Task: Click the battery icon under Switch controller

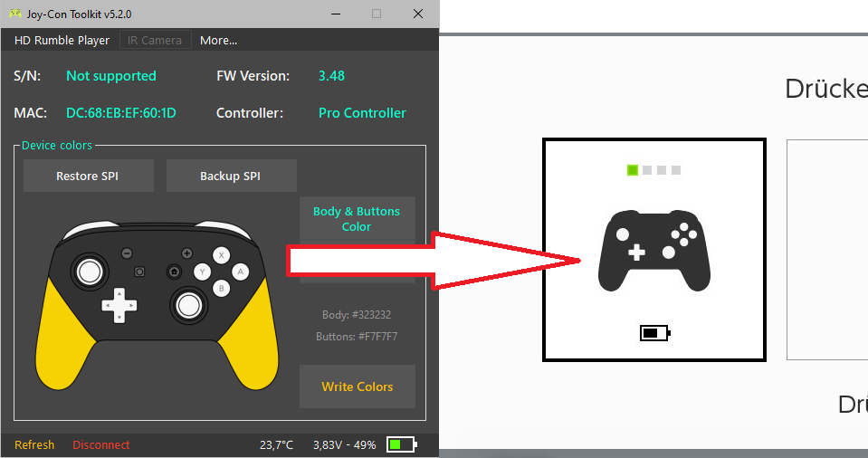Action: point(655,333)
